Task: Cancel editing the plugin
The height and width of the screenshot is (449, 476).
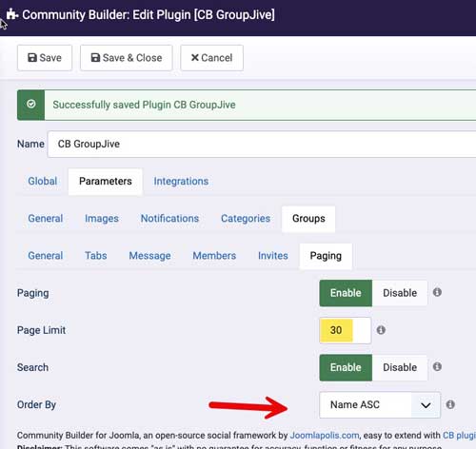Action: tap(212, 58)
